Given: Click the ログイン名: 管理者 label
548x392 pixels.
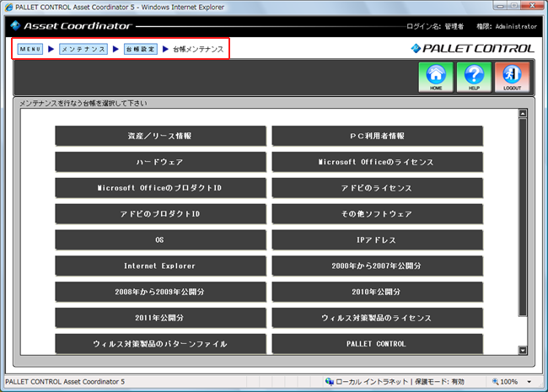Looking at the screenshot, I should 435,26.
